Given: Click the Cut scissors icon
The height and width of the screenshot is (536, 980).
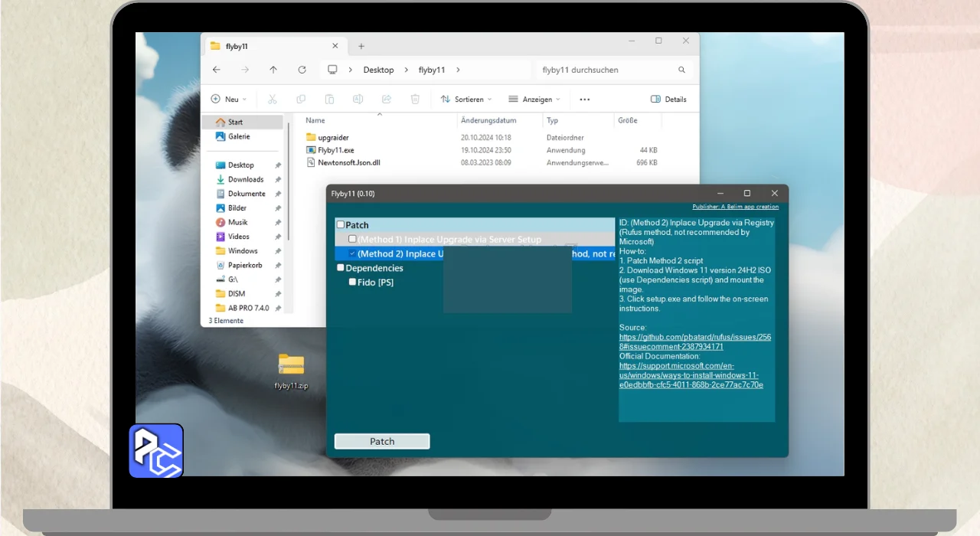Looking at the screenshot, I should point(272,100).
